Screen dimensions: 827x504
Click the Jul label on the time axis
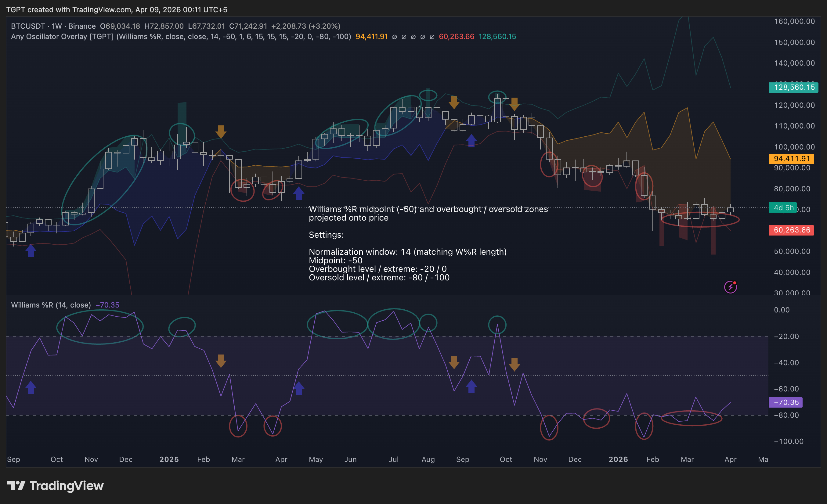tap(393, 459)
